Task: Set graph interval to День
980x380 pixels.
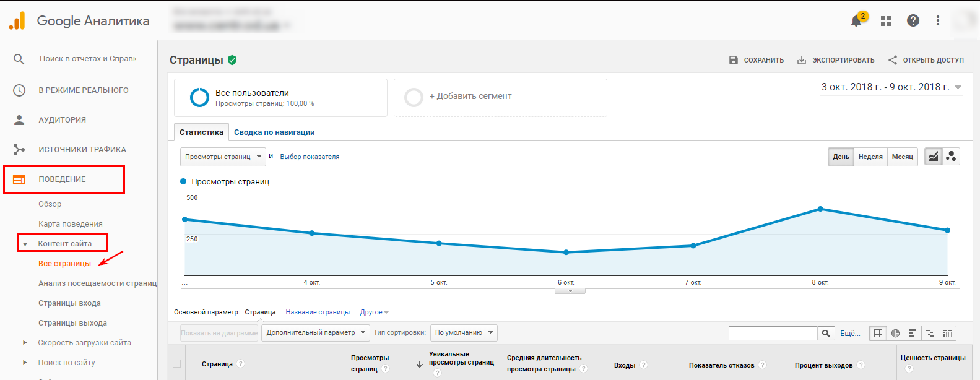Action: [841, 157]
